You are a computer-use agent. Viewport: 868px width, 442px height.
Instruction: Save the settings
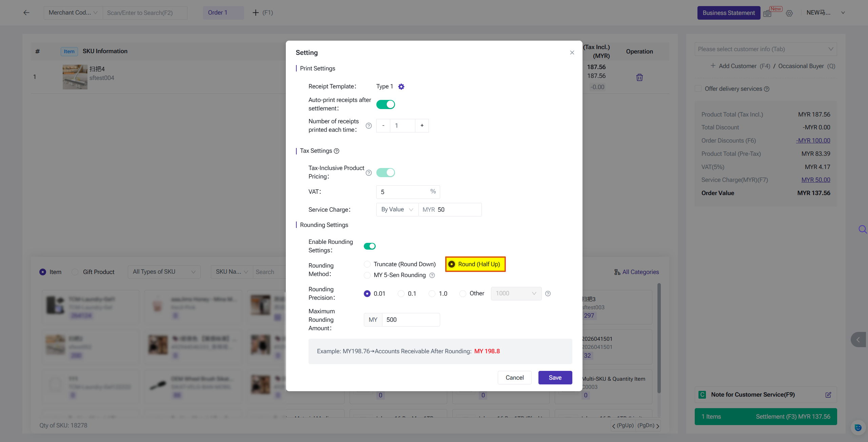[x=555, y=378]
